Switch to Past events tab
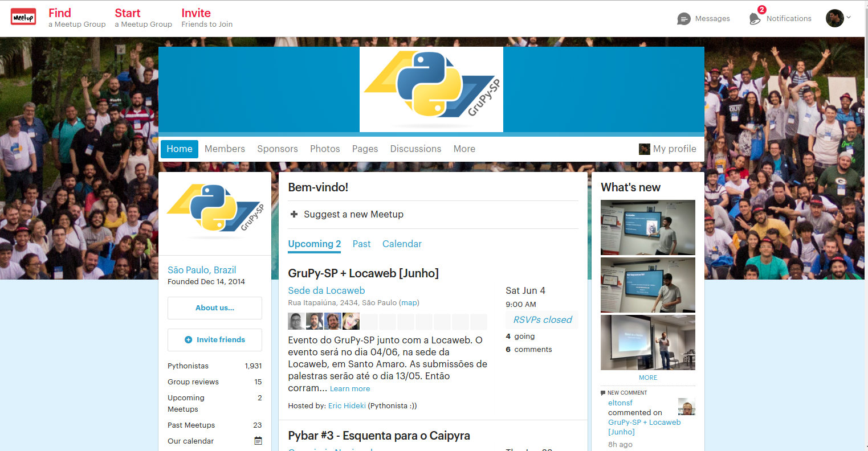Image resolution: width=868 pixels, height=451 pixels. 361,244
